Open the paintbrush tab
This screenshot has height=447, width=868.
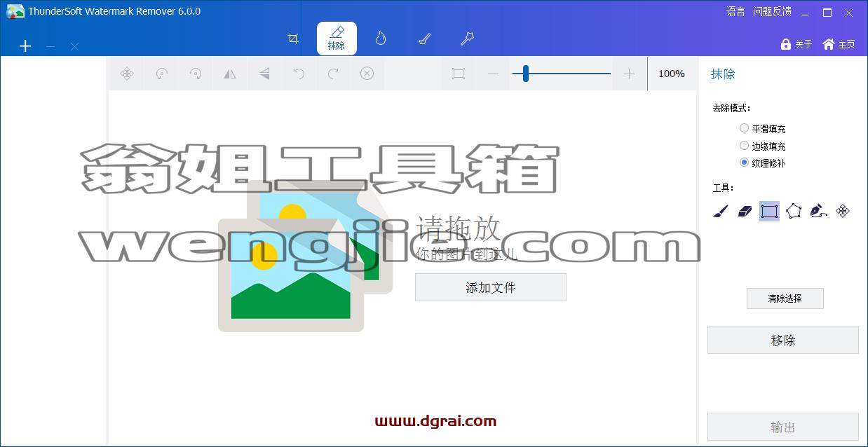pyautogui.click(x=424, y=39)
